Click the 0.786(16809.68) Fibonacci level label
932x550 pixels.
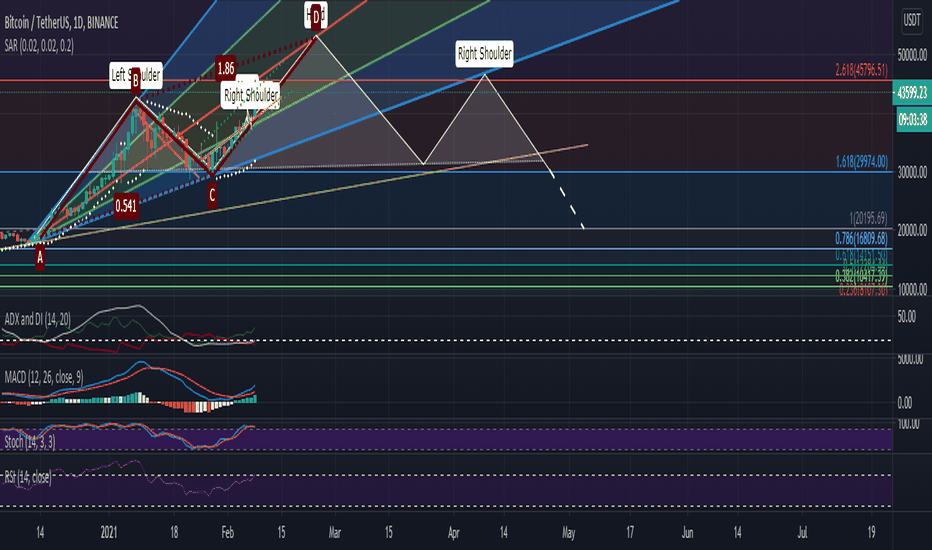(x=861, y=238)
